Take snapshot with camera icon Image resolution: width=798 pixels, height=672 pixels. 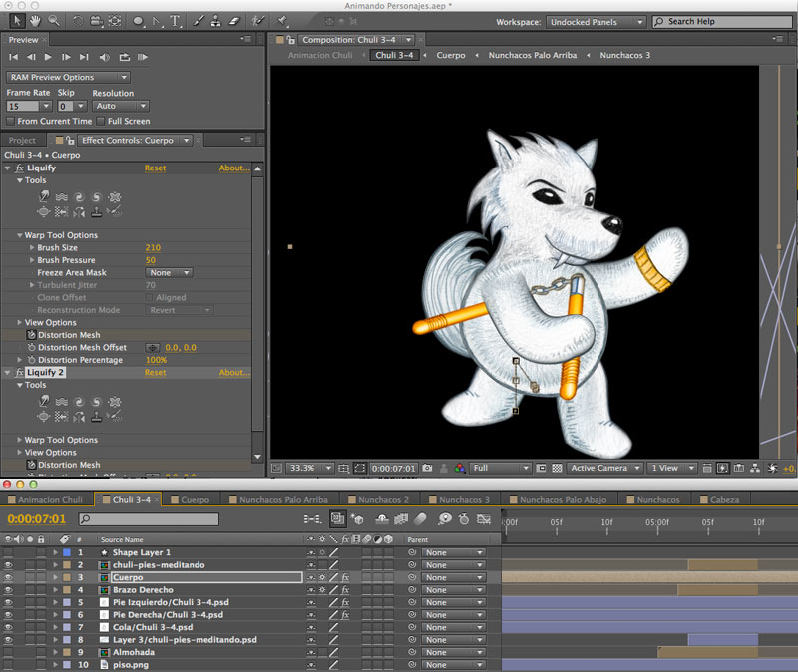tap(427, 468)
